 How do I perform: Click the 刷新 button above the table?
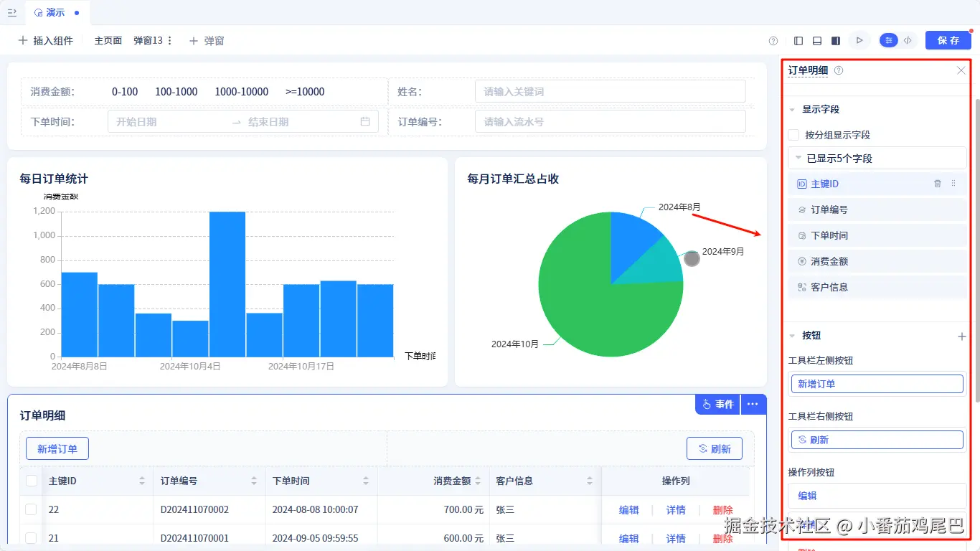click(x=715, y=449)
